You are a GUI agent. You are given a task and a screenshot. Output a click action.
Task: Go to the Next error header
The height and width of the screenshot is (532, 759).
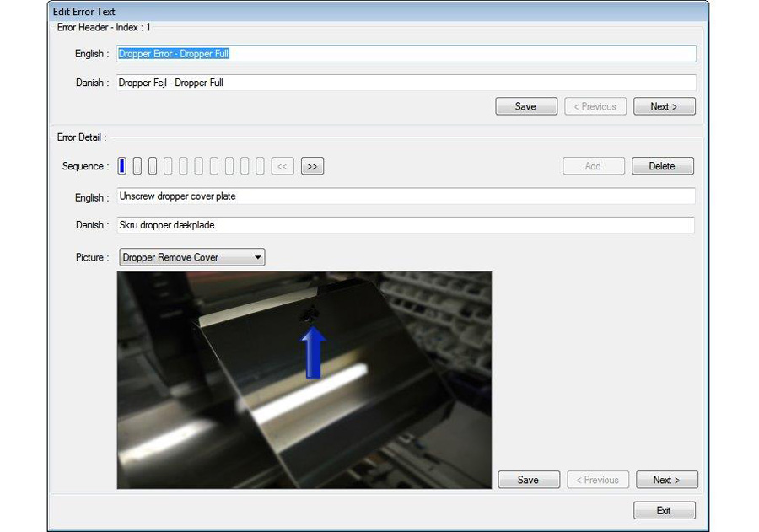click(x=665, y=106)
